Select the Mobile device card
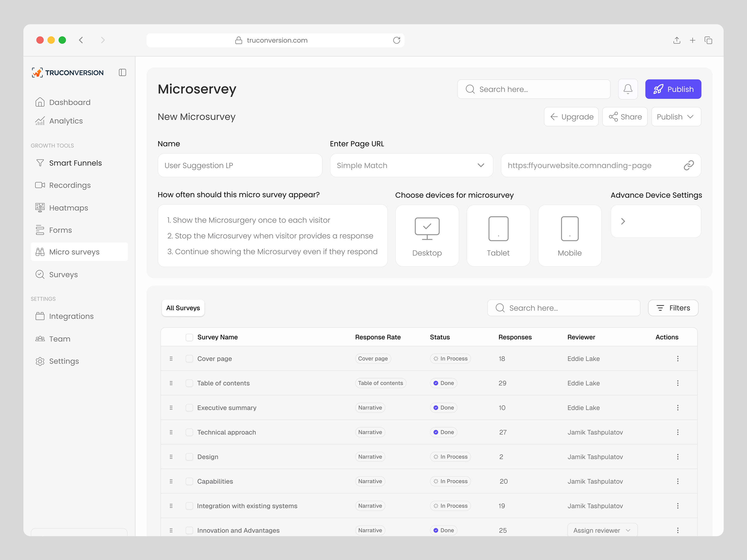The height and width of the screenshot is (560, 747). tap(570, 236)
